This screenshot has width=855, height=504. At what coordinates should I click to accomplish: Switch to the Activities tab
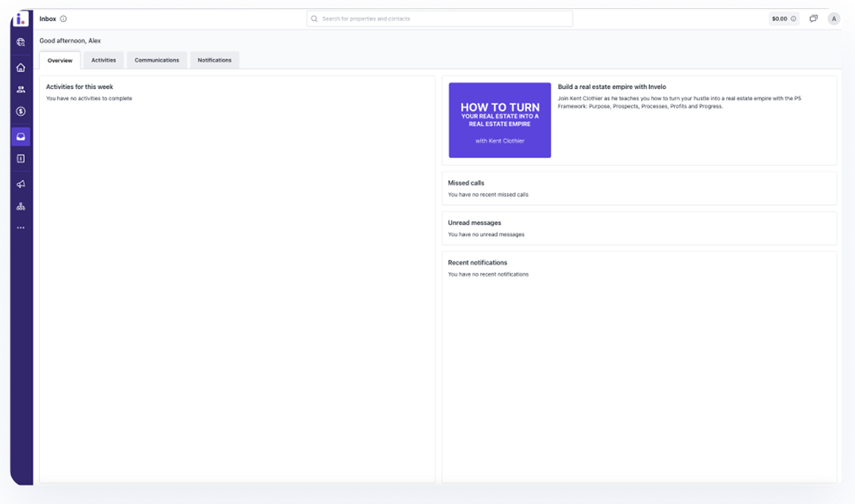103,60
